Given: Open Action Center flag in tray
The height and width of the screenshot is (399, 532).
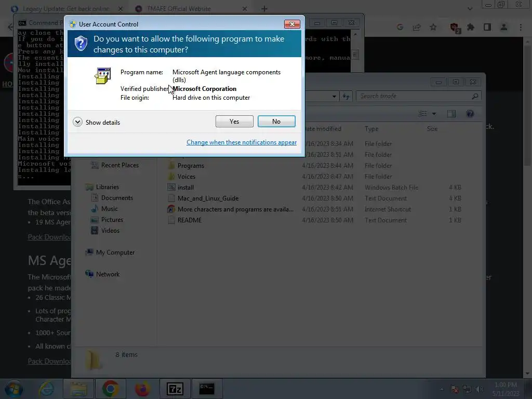Looking at the screenshot, I should click(455, 389).
